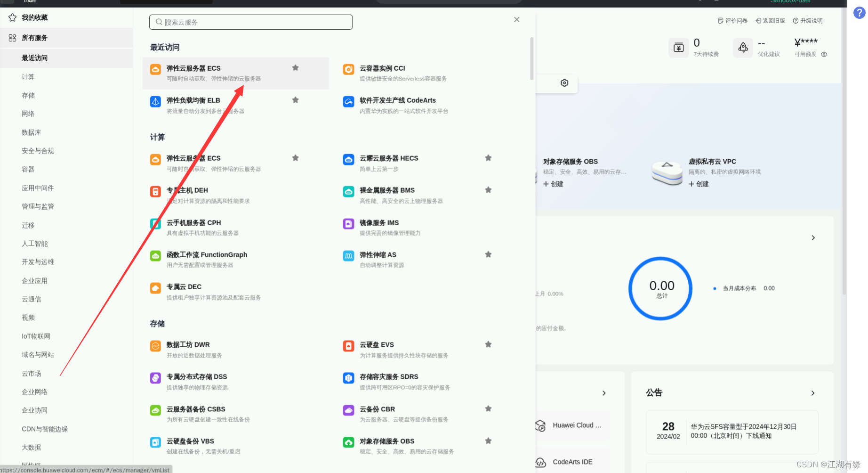This screenshot has height=473, width=868.
Task: Click the 镜像服务 IMS icon
Action: pyautogui.click(x=348, y=224)
